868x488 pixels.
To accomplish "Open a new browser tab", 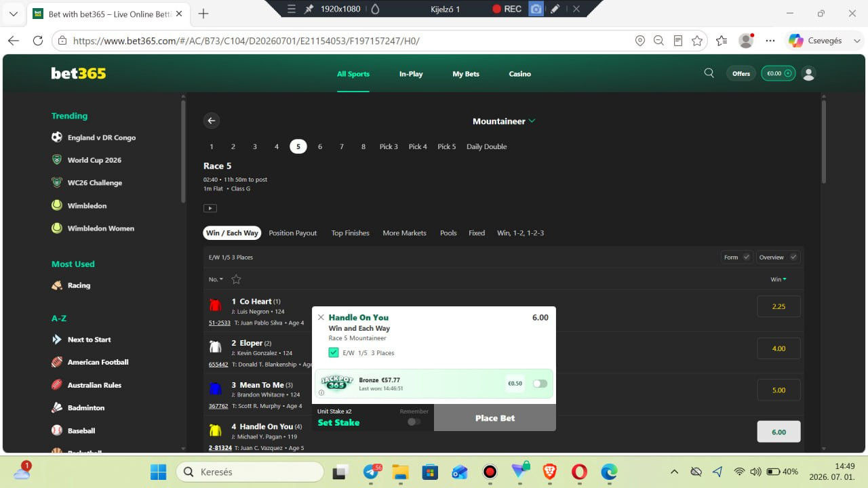I will (203, 14).
